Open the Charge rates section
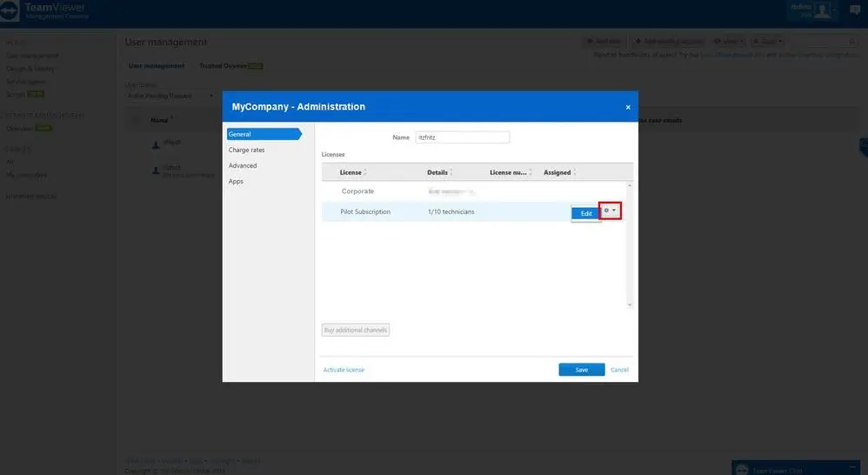 (246, 150)
